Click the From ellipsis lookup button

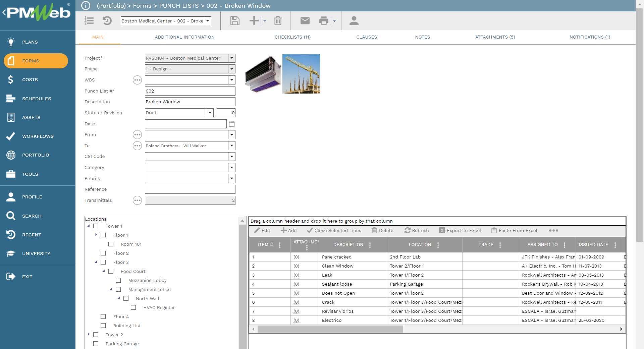[137, 134]
